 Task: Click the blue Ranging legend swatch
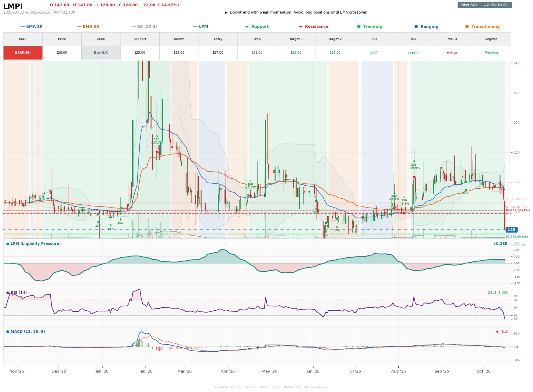tap(416, 27)
